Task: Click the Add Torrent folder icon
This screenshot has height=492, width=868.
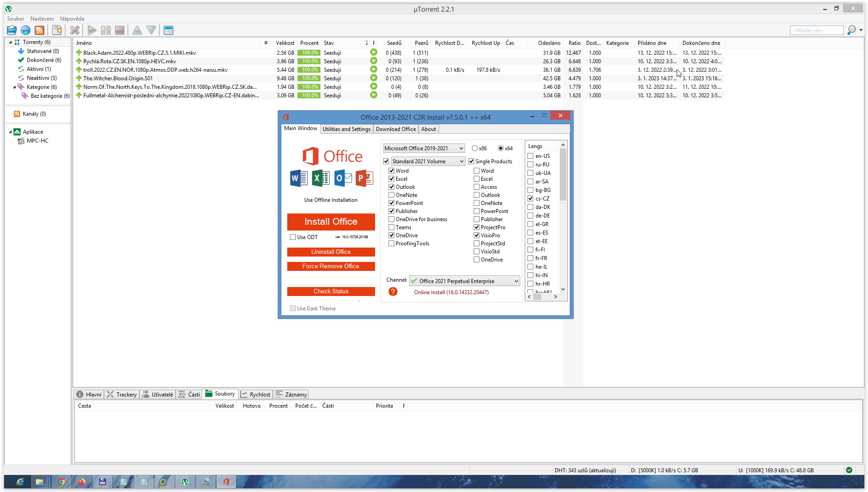Action: [12, 30]
